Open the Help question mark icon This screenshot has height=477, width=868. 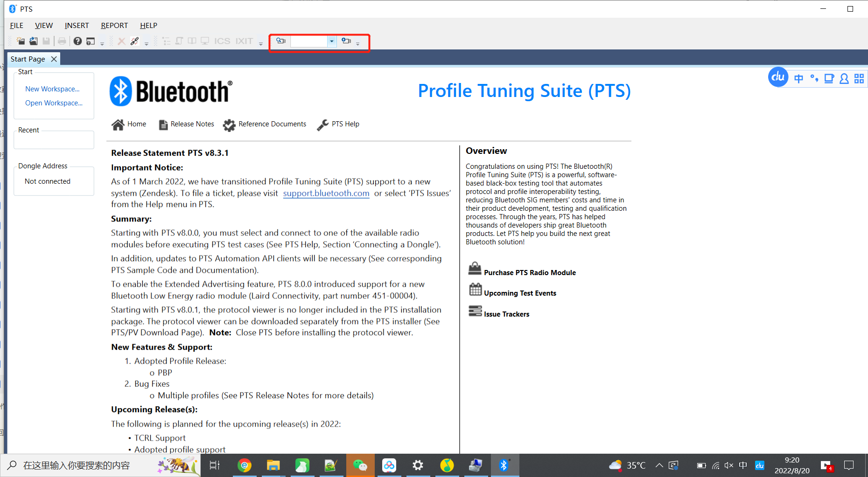[77, 41]
